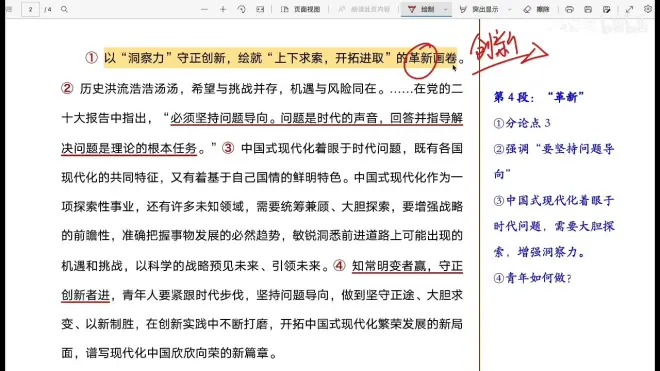Click the words 革新画卷 in the heading
This screenshot has width=660, height=371.
[x=433, y=58]
